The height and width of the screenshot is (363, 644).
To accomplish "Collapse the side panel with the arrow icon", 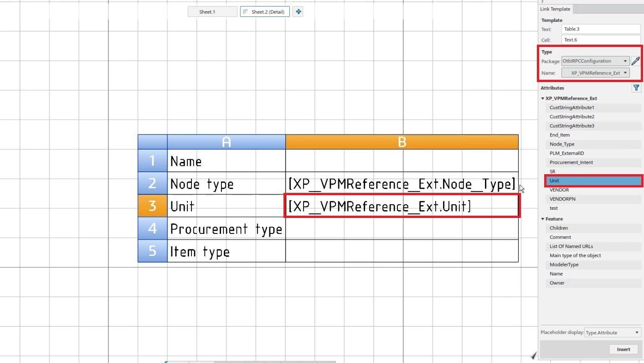I will 542,2.
